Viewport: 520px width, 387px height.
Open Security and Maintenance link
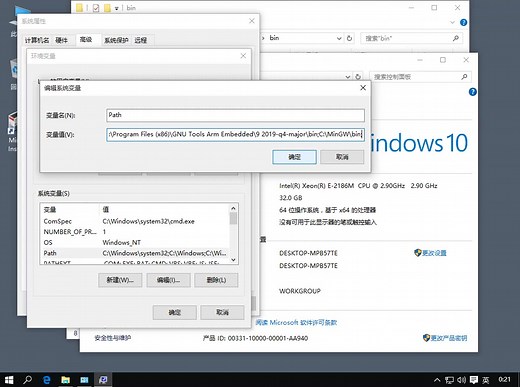113,338
